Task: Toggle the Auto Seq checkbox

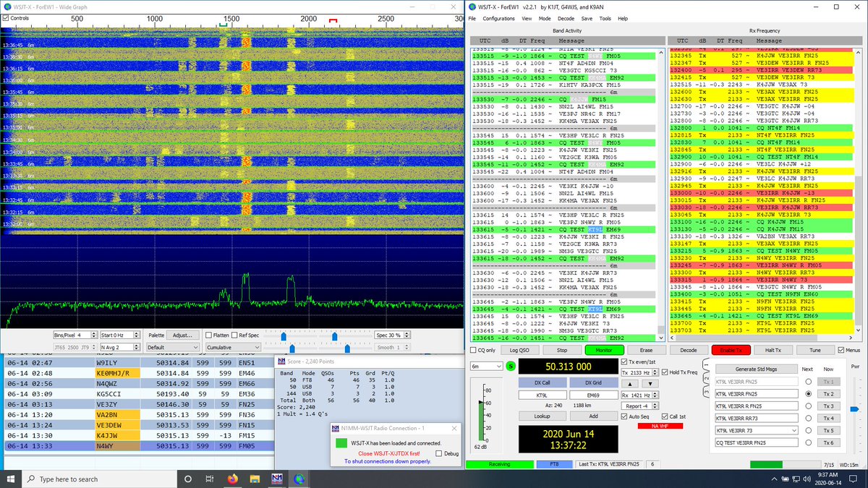Action: [x=623, y=416]
